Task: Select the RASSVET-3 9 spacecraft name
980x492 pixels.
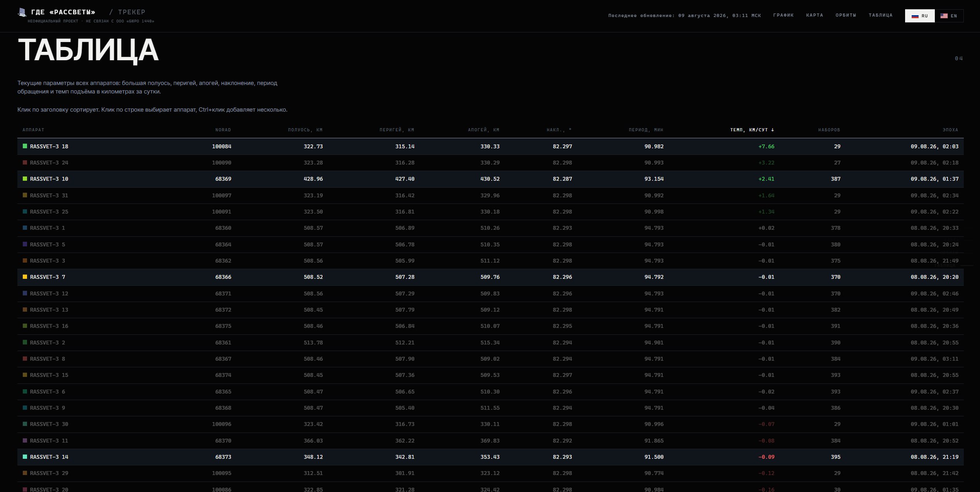Action: pos(47,408)
